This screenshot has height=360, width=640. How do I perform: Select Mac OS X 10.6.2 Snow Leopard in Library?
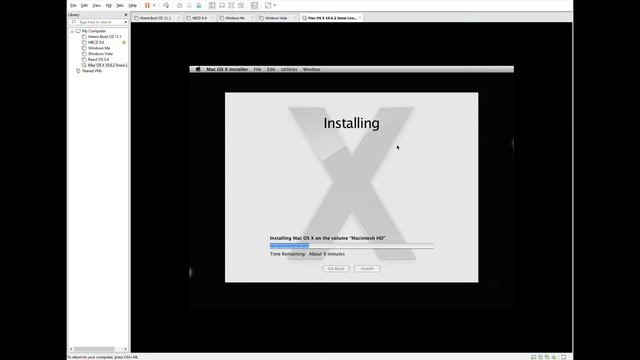coord(108,65)
